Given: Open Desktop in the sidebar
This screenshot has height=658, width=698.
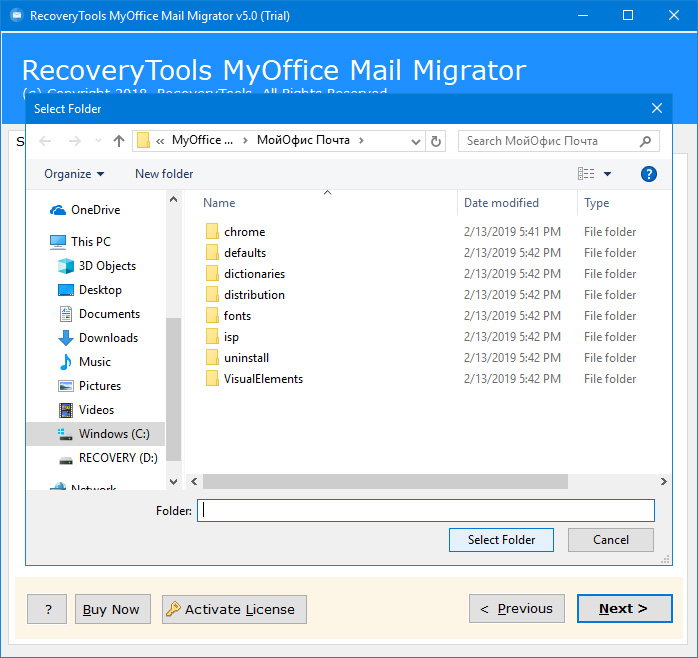Looking at the screenshot, I should point(90,290).
